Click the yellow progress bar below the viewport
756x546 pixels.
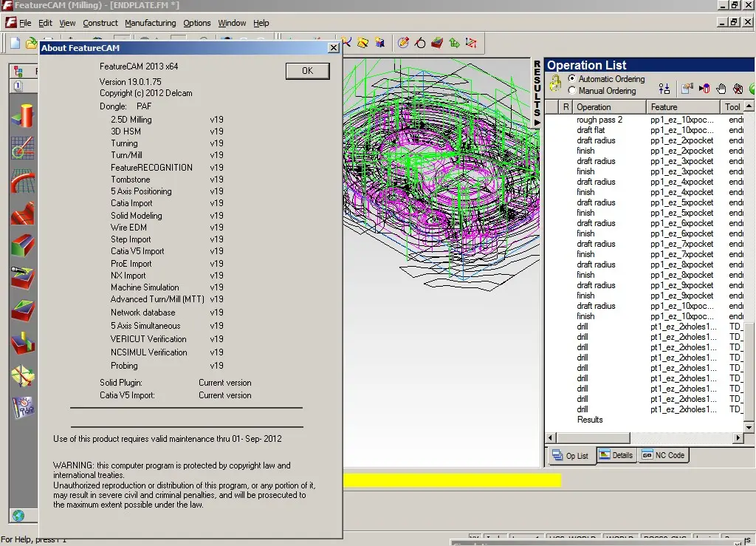click(453, 480)
